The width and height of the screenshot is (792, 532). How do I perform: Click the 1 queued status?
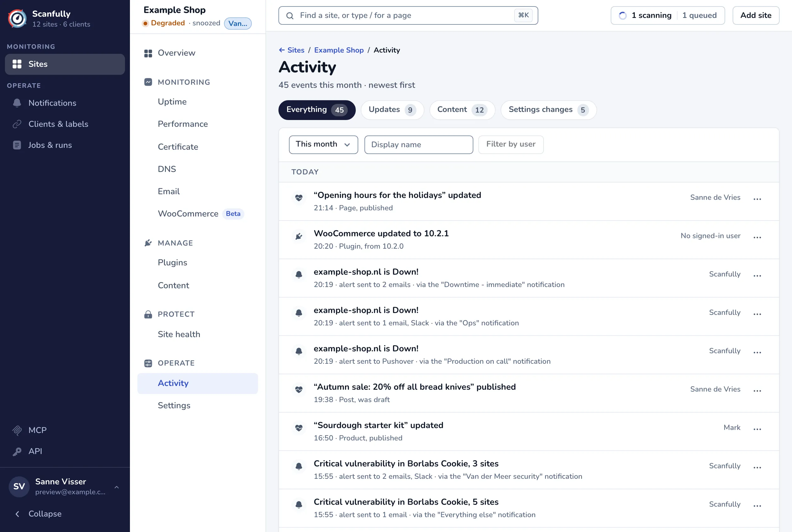click(699, 15)
